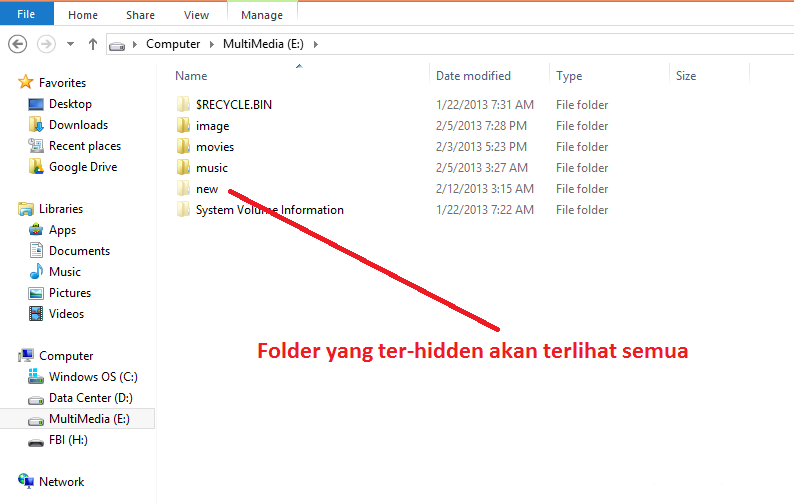The width and height of the screenshot is (794, 504).
Task: Click the new folder name
Action: [x=207, y=189]
